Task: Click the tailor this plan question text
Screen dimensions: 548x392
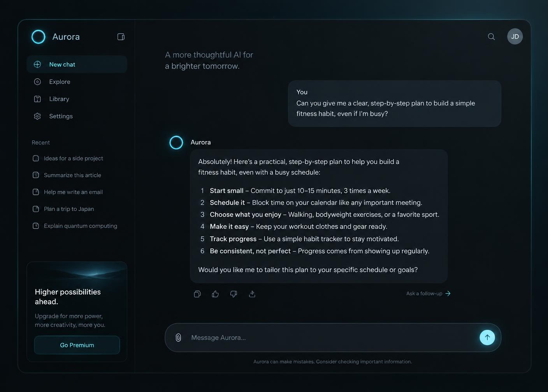Action: click(308, 270)
